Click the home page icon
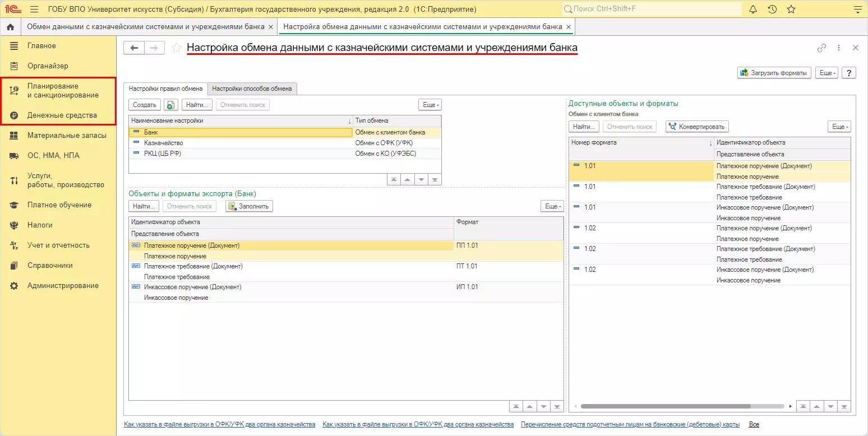This screenshot has width=868, height=436. click(10, 27)
